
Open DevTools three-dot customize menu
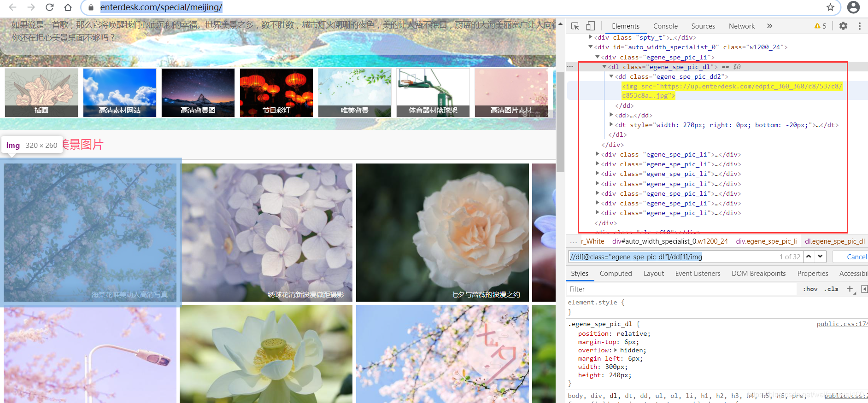tap(860, 26)
